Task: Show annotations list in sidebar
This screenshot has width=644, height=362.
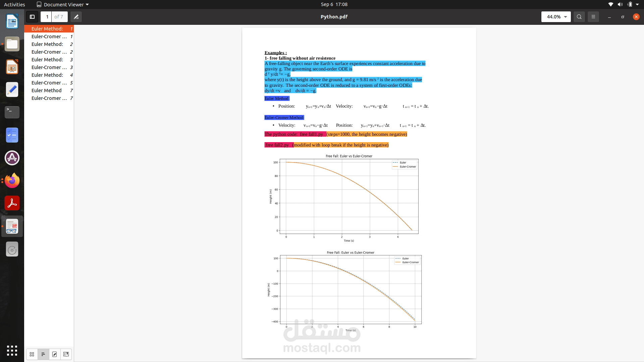Action: tap(55, 354)
